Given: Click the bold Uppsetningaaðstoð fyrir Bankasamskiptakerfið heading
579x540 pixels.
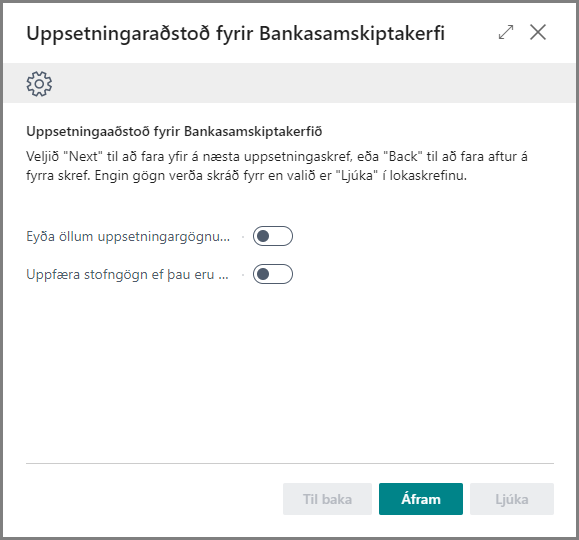Looking at the screenshot, I should (174, 131).
